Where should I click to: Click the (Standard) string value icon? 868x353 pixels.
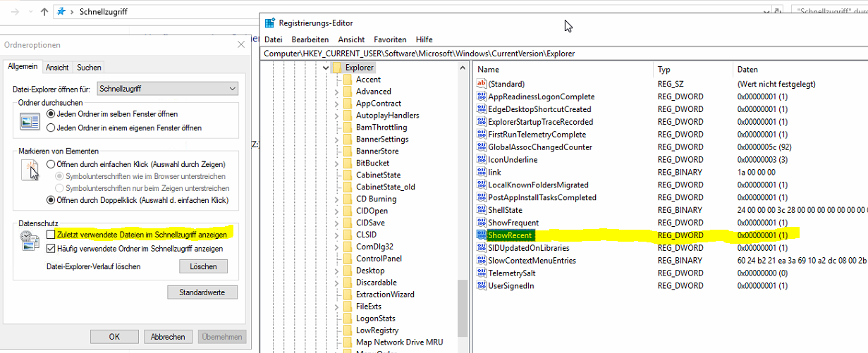point(482,84)
